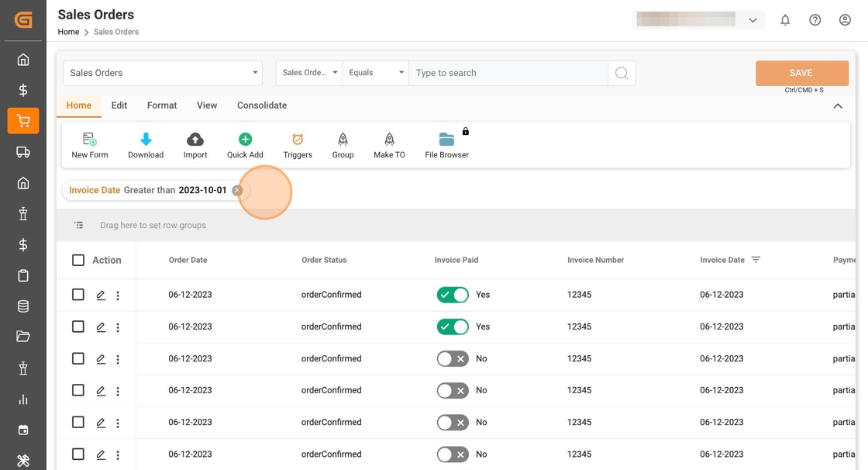
Task: Open the File Browser folder
Action: pyautogui.click(x=446, y=140)
